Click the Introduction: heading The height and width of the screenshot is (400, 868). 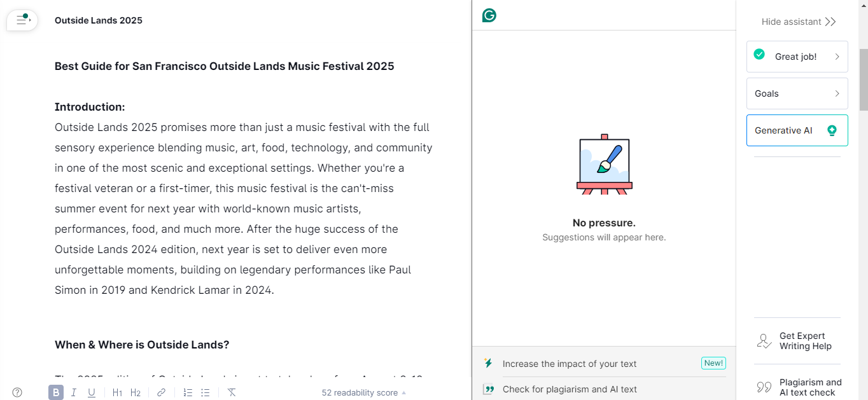[x=90, y=107]
